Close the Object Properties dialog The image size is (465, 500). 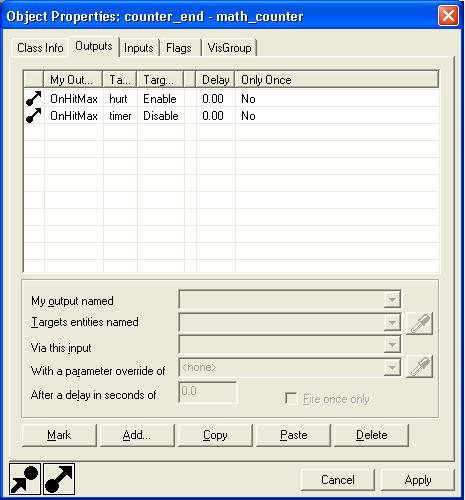click(x=448, y=16)
